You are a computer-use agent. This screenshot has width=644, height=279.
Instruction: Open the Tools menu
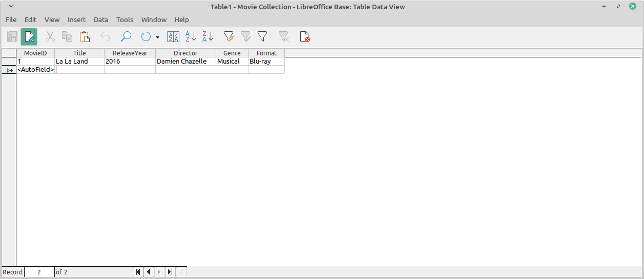pos(124,19)
